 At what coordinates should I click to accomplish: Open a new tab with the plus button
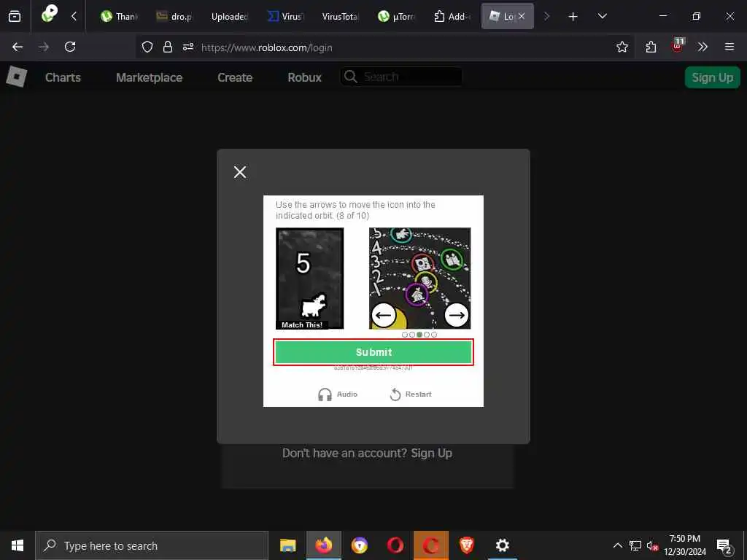click(573, 17)
